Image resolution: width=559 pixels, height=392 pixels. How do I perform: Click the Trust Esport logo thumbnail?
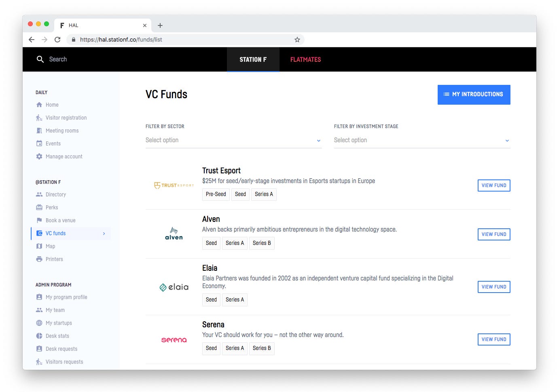coord(174,185)
